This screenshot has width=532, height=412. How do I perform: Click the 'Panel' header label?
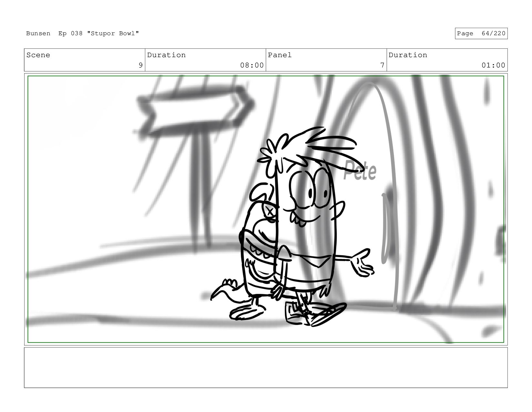point(280,55)
